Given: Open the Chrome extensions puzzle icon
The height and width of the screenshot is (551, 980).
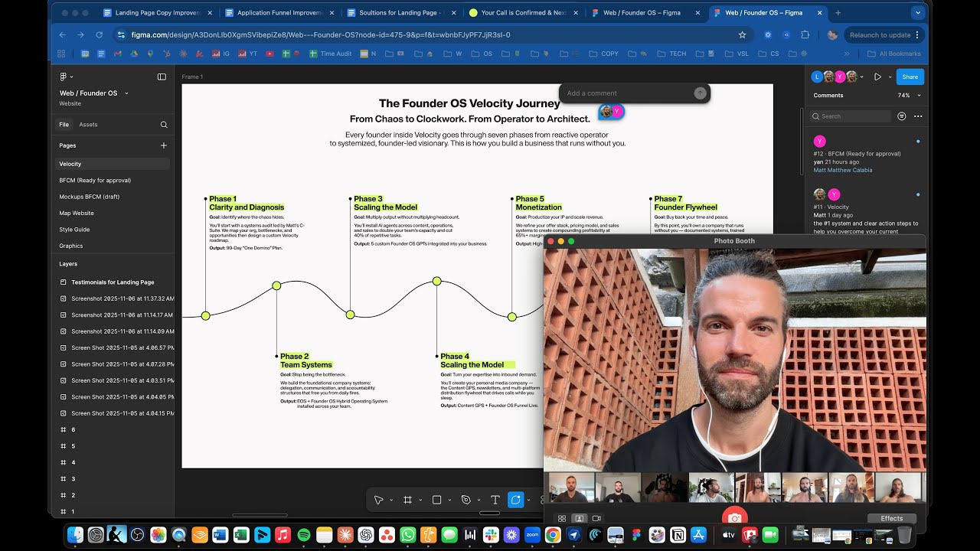Looking at the screenshot, I should coord(805,34).
